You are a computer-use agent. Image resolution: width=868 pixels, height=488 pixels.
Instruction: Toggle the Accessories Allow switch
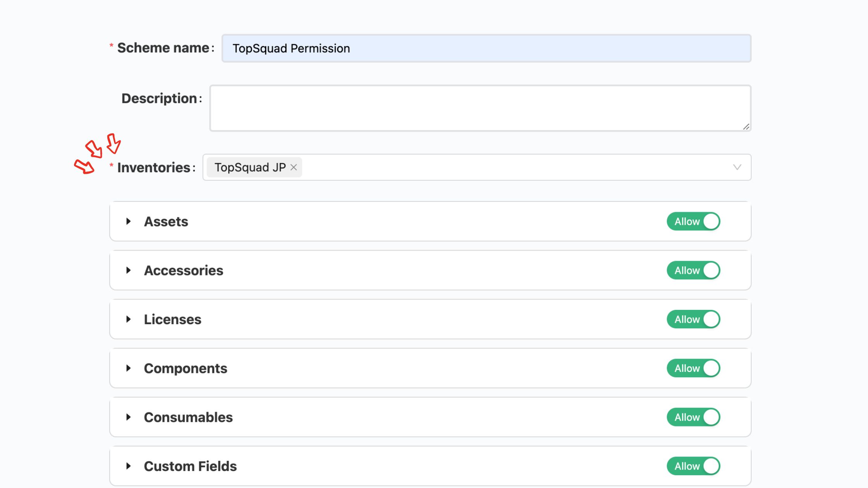[x=693, y=270]
